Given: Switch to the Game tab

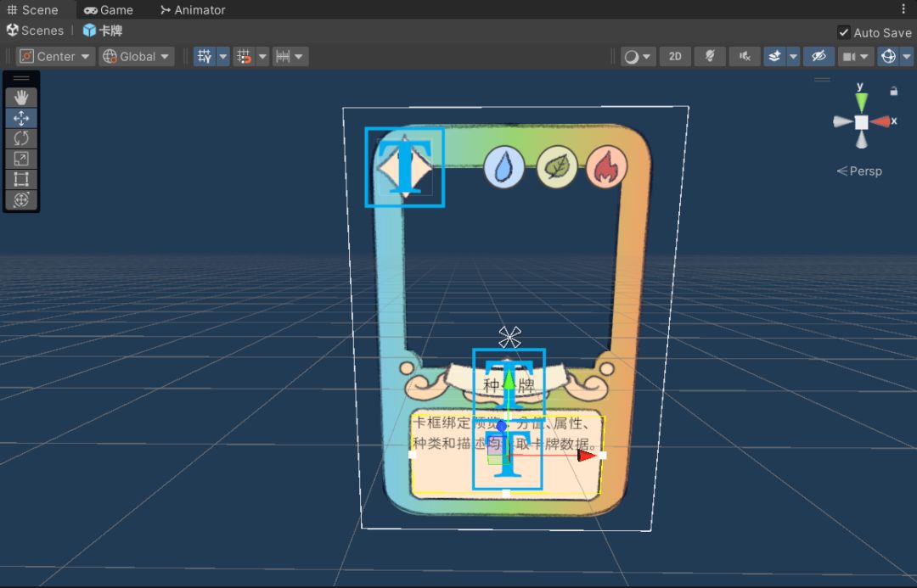Looking at the screenshot, I should click(x=109, y=10).
